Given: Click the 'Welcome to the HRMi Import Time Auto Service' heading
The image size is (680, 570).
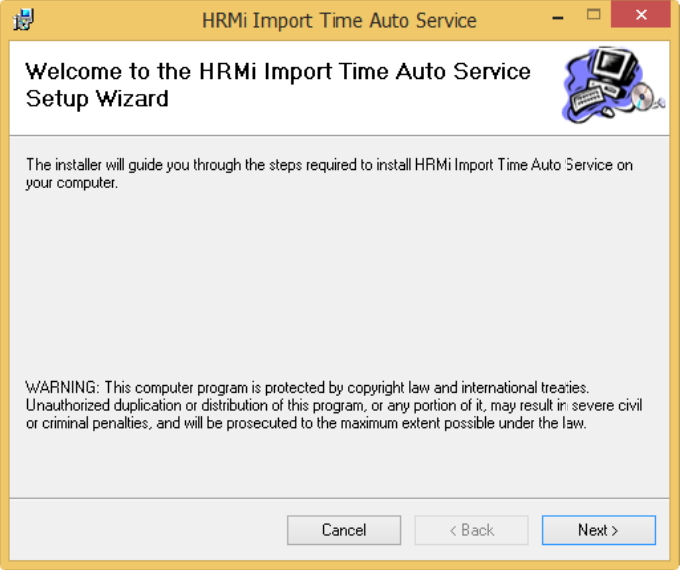Looking at the screenshot, I should (278, 85).
